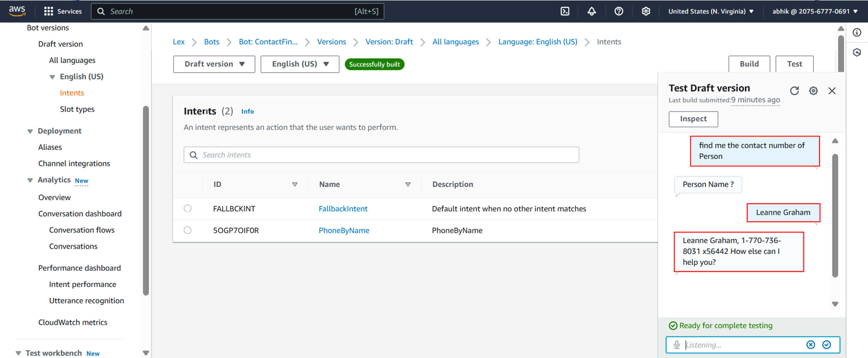Click the magnifier in the top search bar
868x358 pixels.
pos(101,11)
